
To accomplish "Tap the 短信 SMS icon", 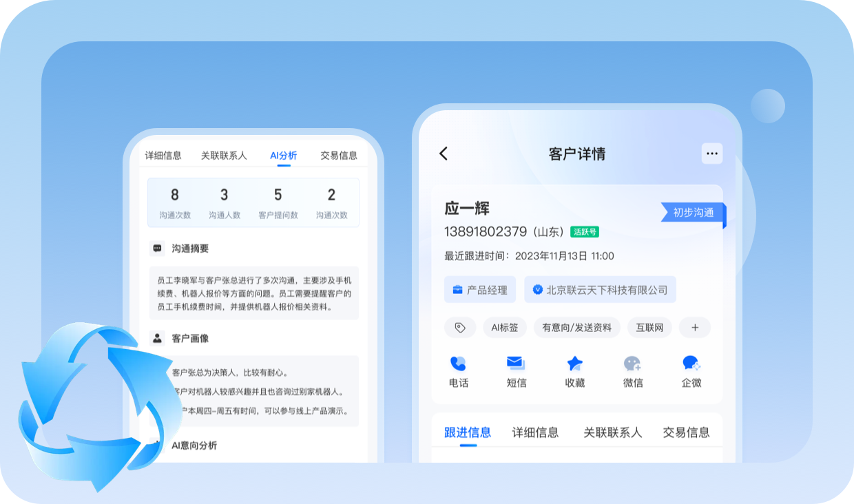I will [516, 364].
